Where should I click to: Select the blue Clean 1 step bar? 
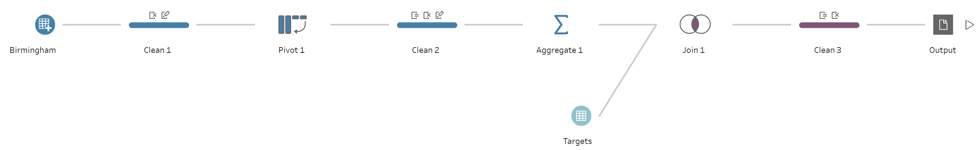point(159,25)
